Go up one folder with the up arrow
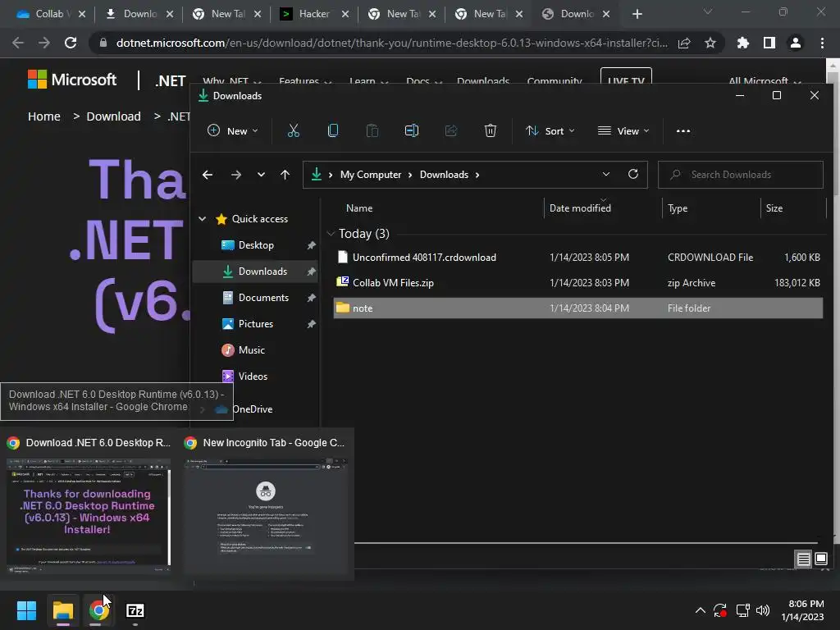Image resolution: width=840 pixels, height=630 pixels. tap(285, 175)
